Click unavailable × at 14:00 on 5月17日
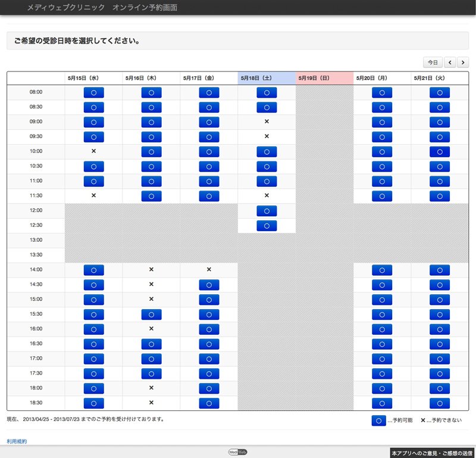This screenshot has height=458, width=476. (209, 269)
